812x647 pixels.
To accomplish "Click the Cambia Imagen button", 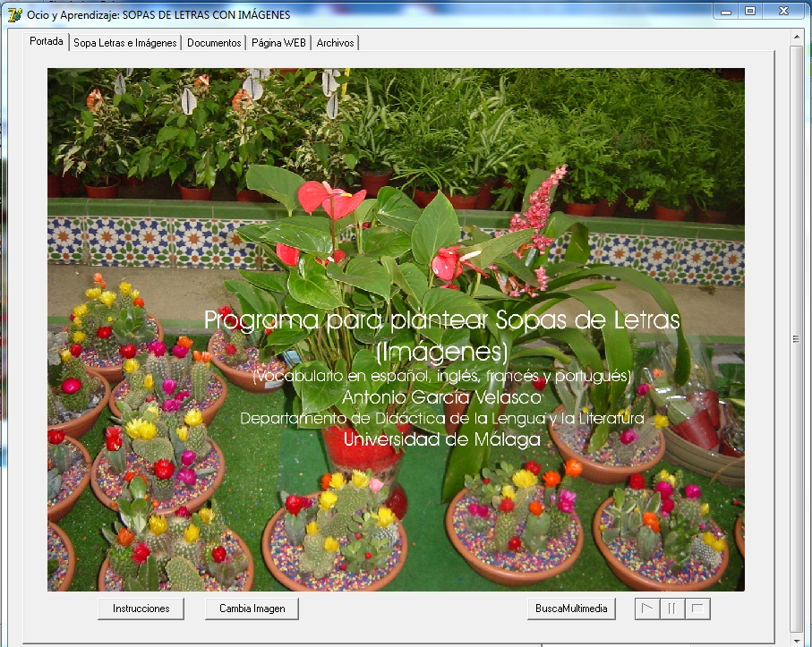I will (x=252, y=609).
